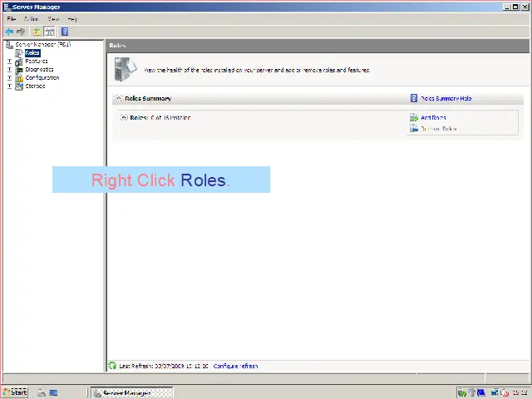
Task: Click the Server Manager taskbar button
Action: click(x=132, y=393)
